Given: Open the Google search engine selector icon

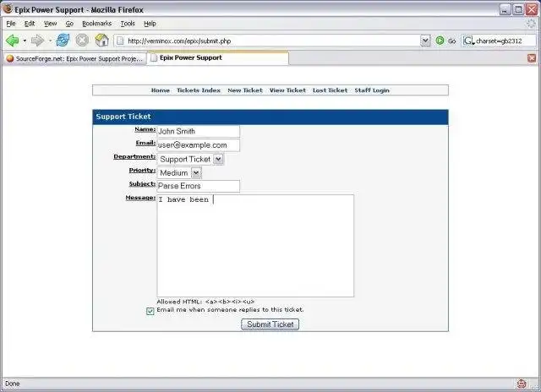Looking at the screenshot, I should pyautogui.click(x=468, y=41).
